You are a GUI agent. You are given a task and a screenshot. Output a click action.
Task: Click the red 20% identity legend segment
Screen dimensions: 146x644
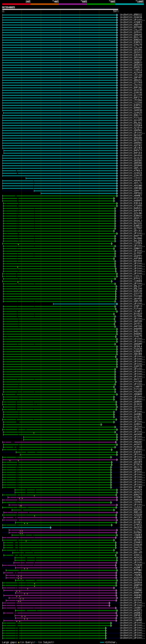[x=16, y=4]
